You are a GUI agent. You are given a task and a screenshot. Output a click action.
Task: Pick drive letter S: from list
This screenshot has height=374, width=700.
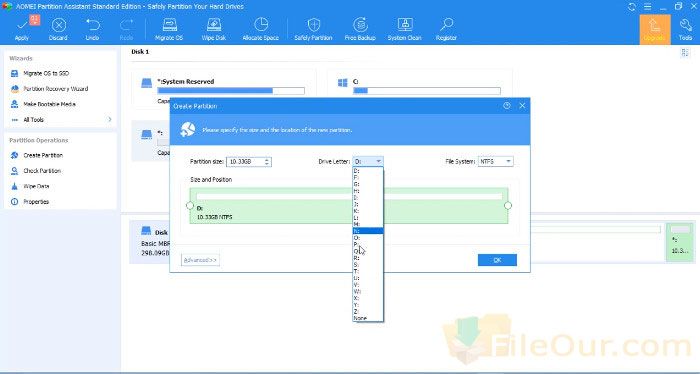click(x=367, y=265)
